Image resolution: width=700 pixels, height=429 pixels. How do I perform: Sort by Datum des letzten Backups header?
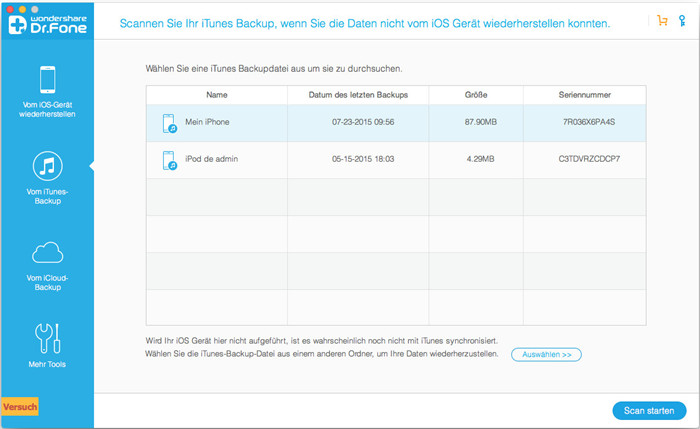click(358, 95)
